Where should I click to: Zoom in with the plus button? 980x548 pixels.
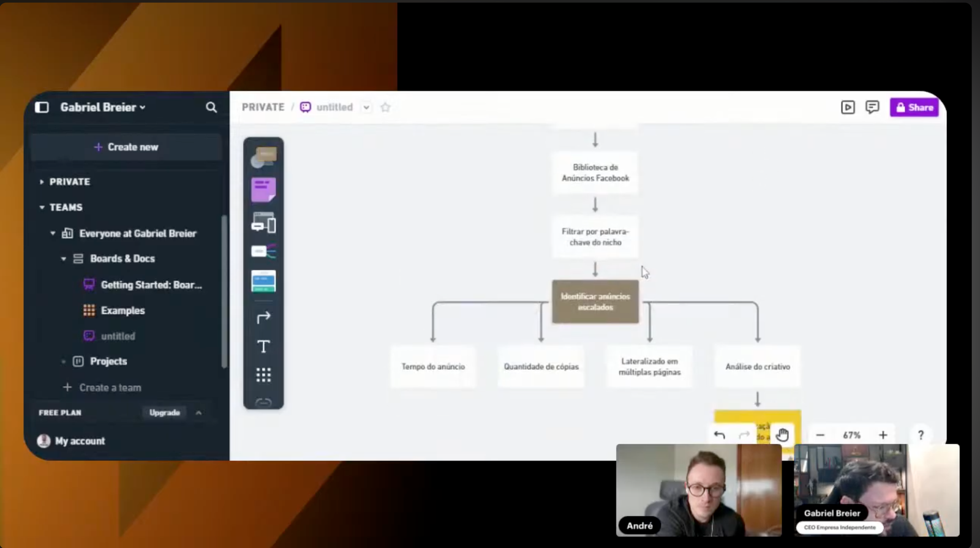(x=883, y=435)
